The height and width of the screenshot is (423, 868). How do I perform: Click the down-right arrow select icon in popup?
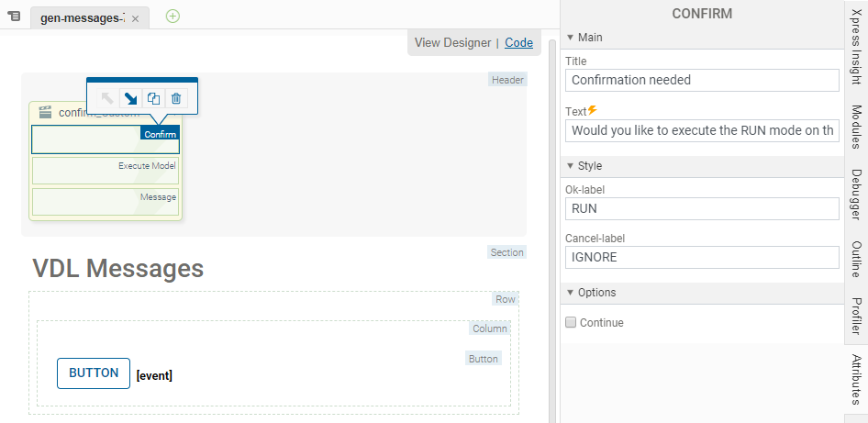130,98
